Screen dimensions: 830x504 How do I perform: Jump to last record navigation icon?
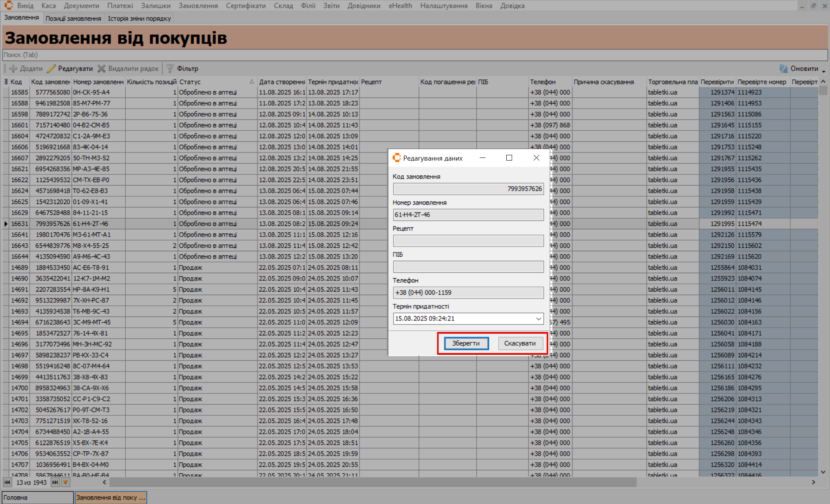point(55,482)
